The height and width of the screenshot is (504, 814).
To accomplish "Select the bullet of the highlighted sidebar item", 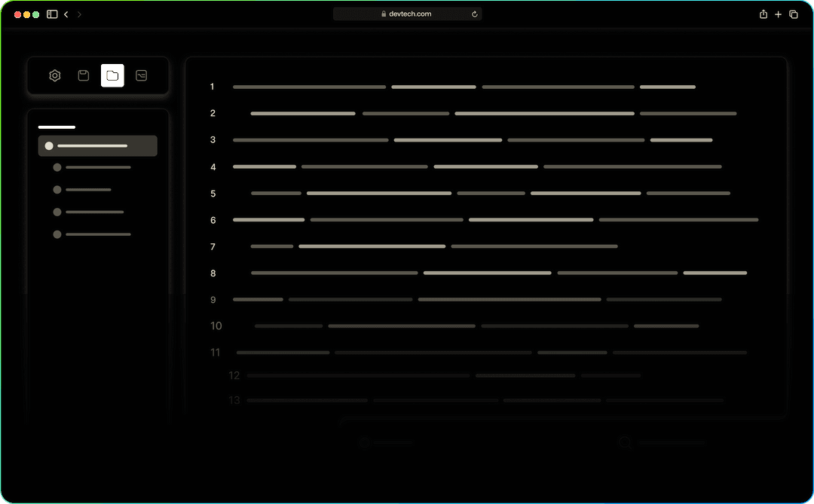I will click(49, 145).
